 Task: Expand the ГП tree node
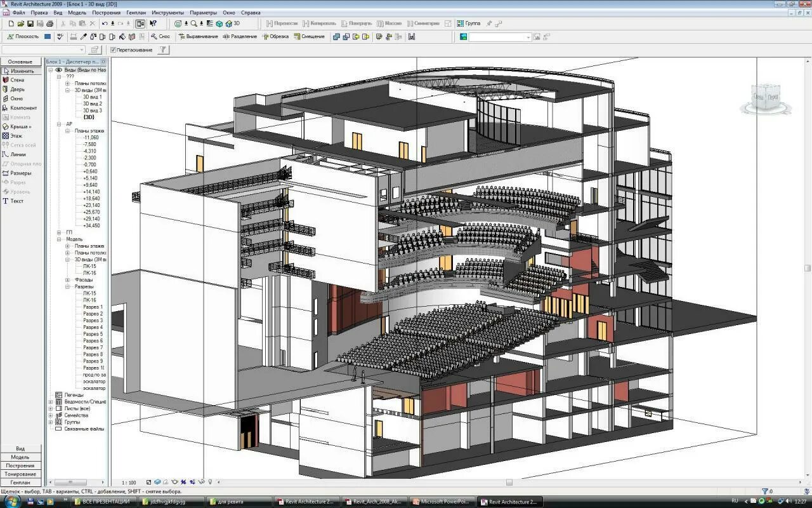click(x=60, y=232)
